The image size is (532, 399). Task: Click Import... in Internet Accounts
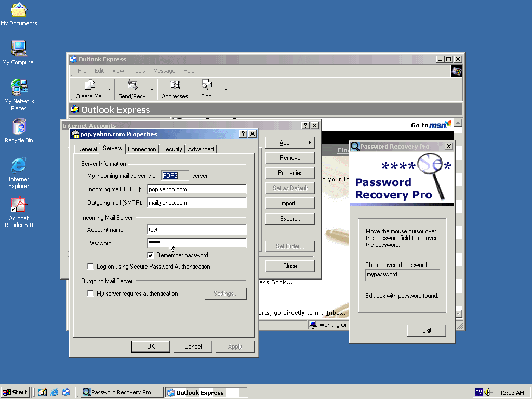(290, 203)
